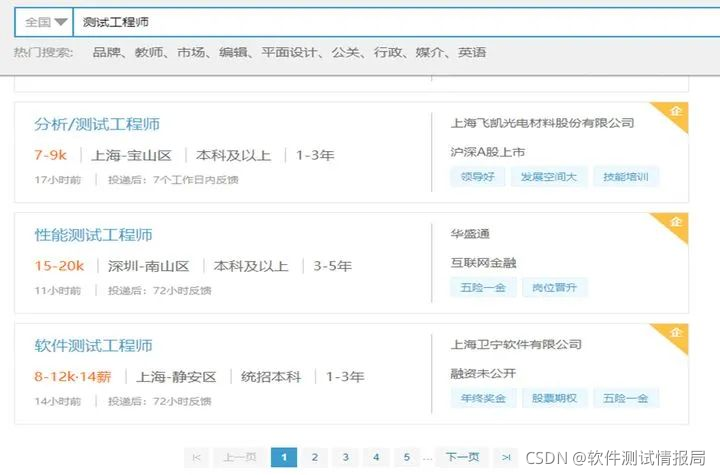Search hot keyword 市场
The height and width of the screenshot is (475, 720).
coord(191,52)
